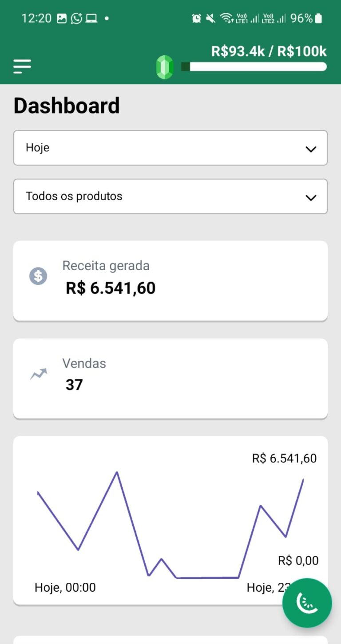341x644 pixels.
Task: Tap the chevron arrow on 'Hoje' selector
Action: [311, 149]
